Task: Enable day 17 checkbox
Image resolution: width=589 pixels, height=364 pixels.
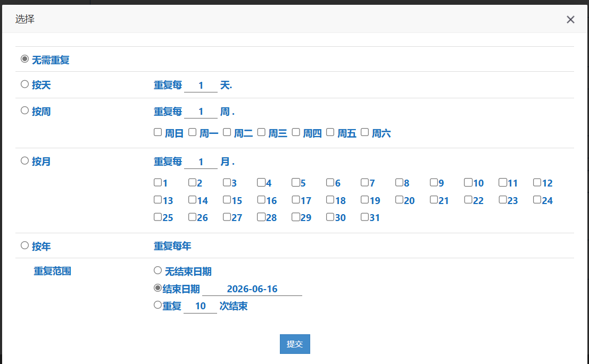Action: pyautogui.click(x=296, y=200)
